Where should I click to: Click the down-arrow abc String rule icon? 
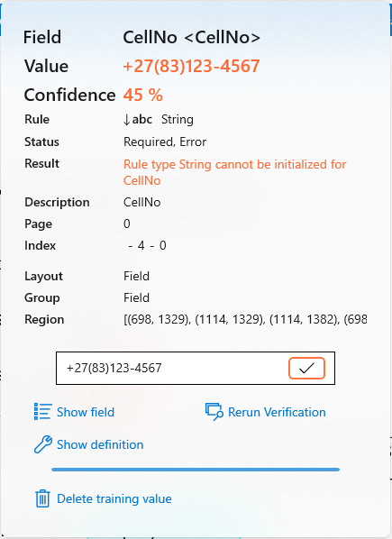click(x=138, y=120)
